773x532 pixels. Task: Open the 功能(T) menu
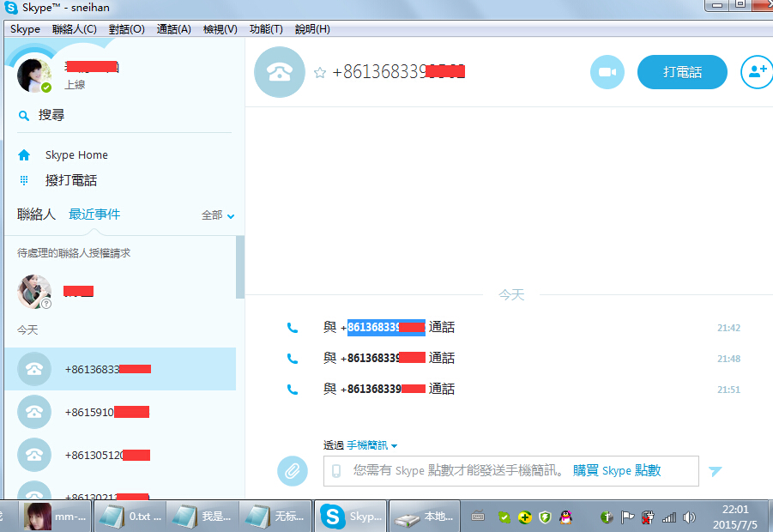click(x=266, y=29)
